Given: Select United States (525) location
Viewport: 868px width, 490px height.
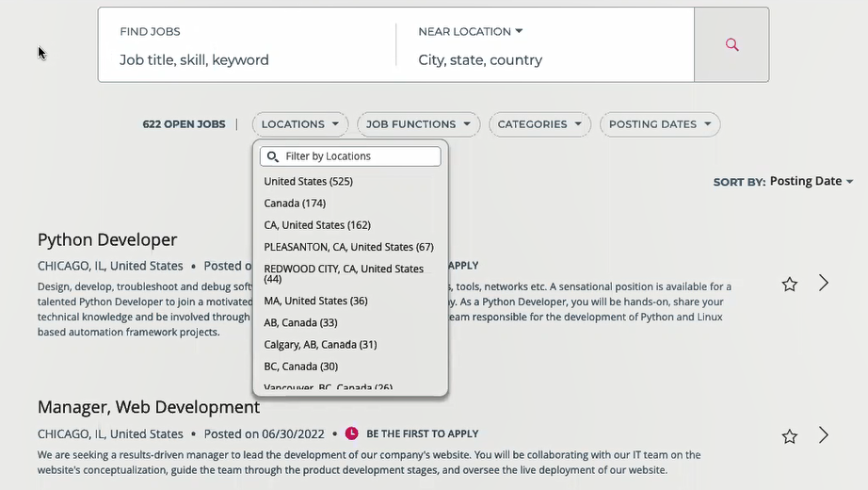Looking at the screenshot, I should point(308,181).
